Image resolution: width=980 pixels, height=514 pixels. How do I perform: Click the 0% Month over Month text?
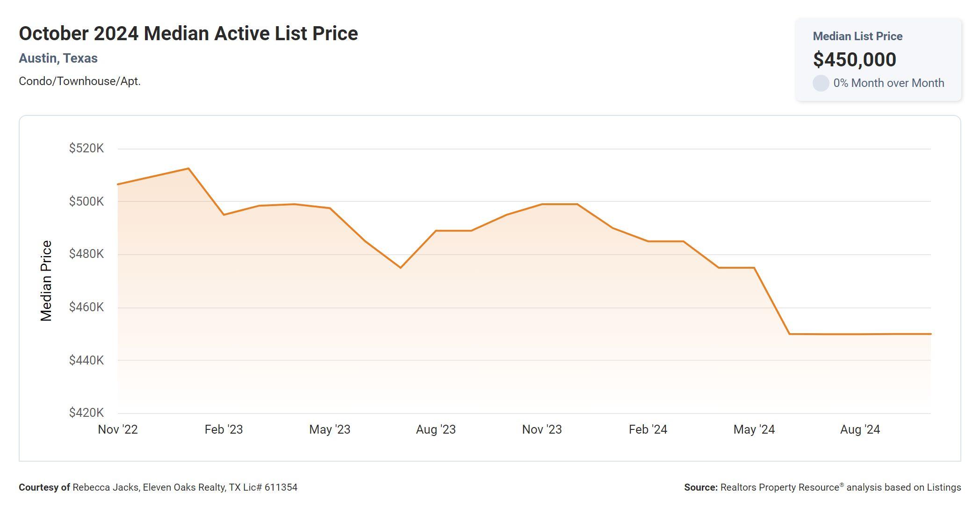coord(888,83)
